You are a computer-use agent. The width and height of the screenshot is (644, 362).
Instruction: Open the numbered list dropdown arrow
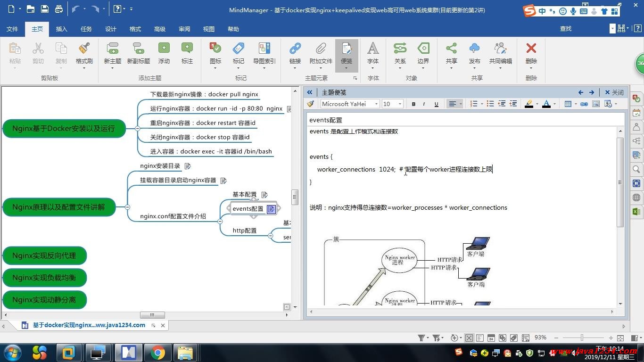point(482,104)
